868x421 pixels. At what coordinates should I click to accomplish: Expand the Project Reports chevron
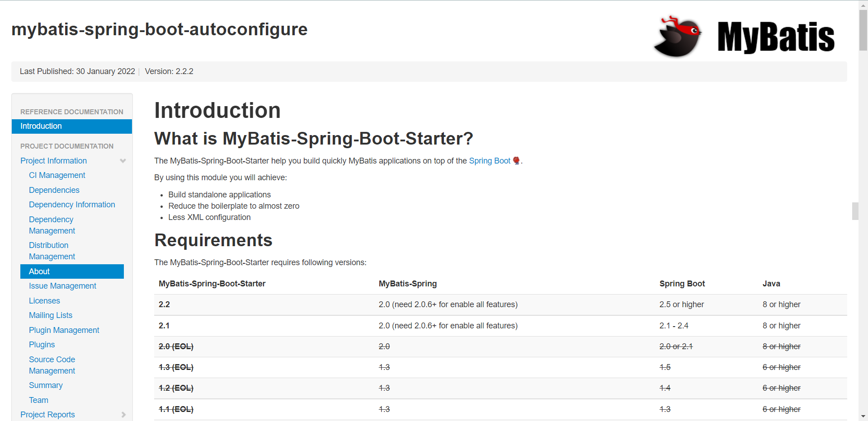coord(123,415)
